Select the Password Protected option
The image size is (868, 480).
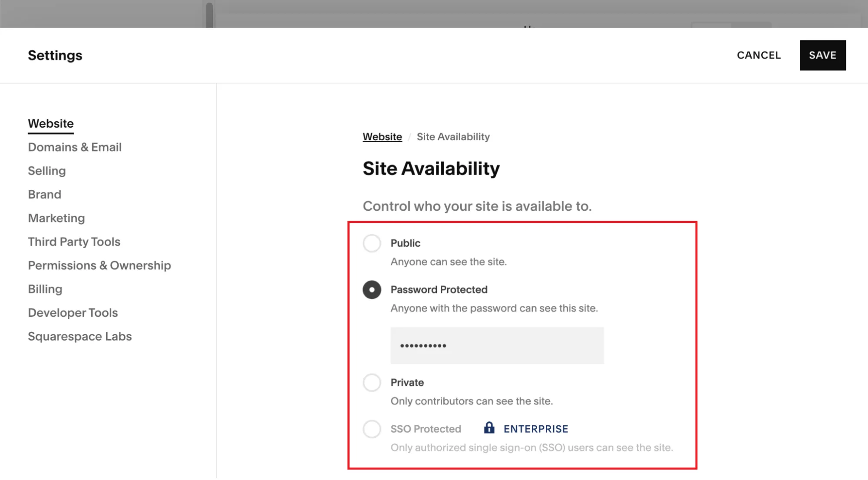(371, 289)
